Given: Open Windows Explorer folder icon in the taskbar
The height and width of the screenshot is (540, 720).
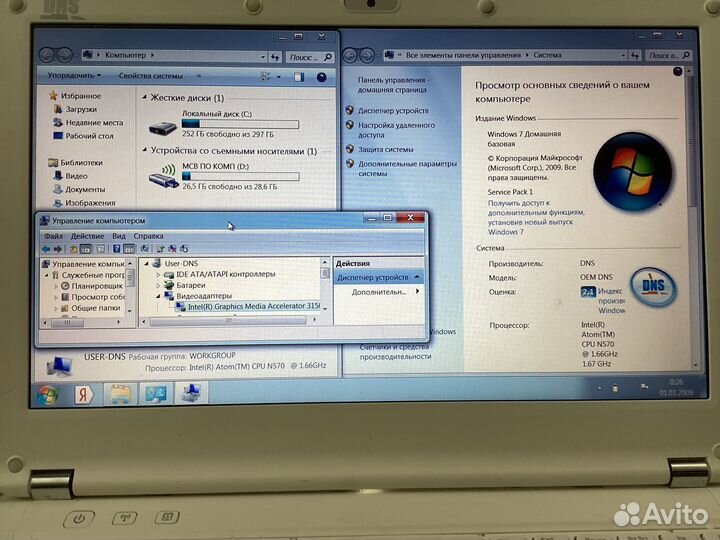Looking at the screenshot, I should point(119,394).
